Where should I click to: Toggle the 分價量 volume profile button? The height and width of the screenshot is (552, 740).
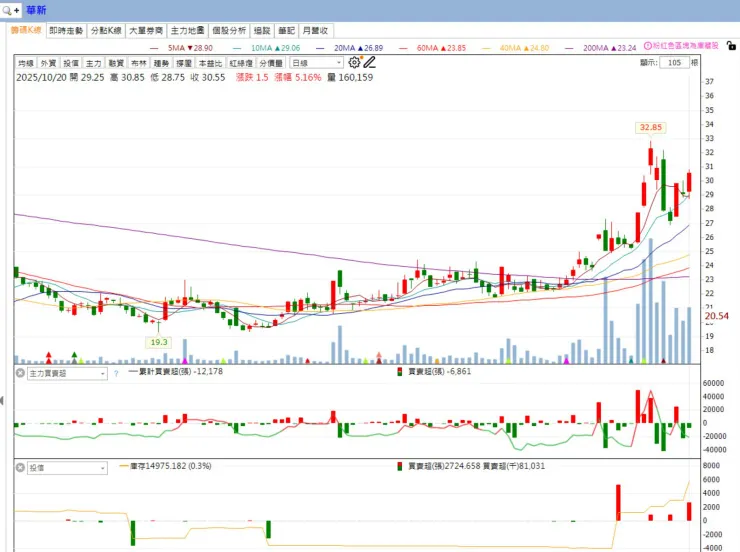[x=271, y=63]
